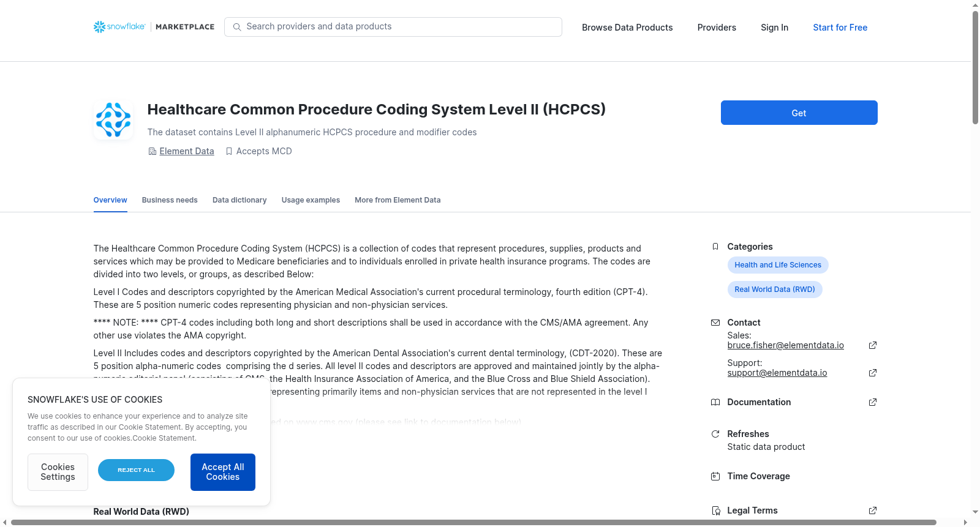
Task: Click the Time Coverage calendar icon
Action: [x=715, y=476]
